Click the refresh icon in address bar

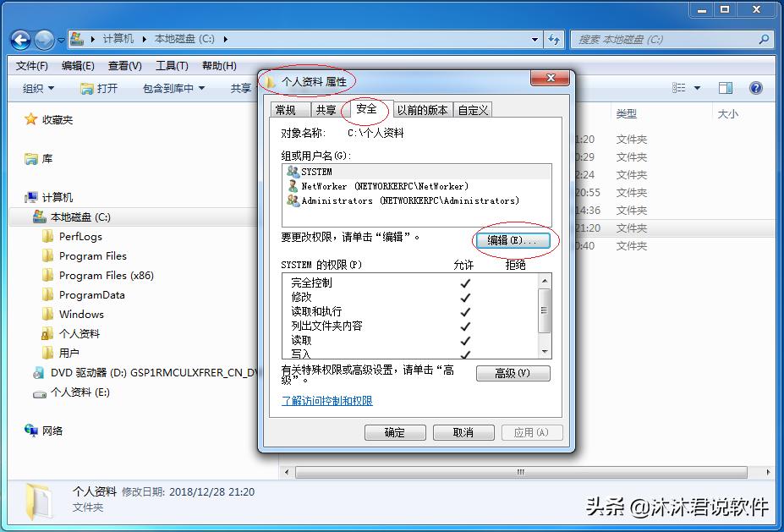click(x=551, y=39)
